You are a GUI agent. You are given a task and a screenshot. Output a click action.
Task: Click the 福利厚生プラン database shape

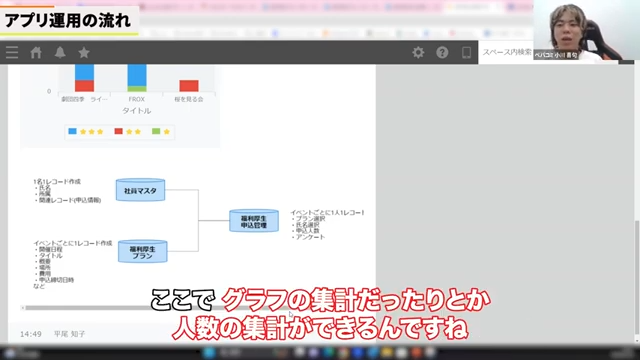(142, 251)
